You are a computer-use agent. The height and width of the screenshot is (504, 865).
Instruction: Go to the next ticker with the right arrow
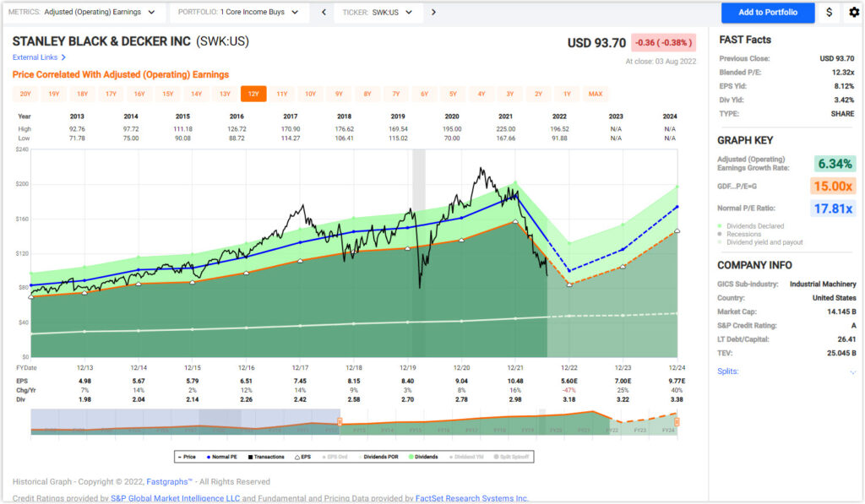[433, 12]
